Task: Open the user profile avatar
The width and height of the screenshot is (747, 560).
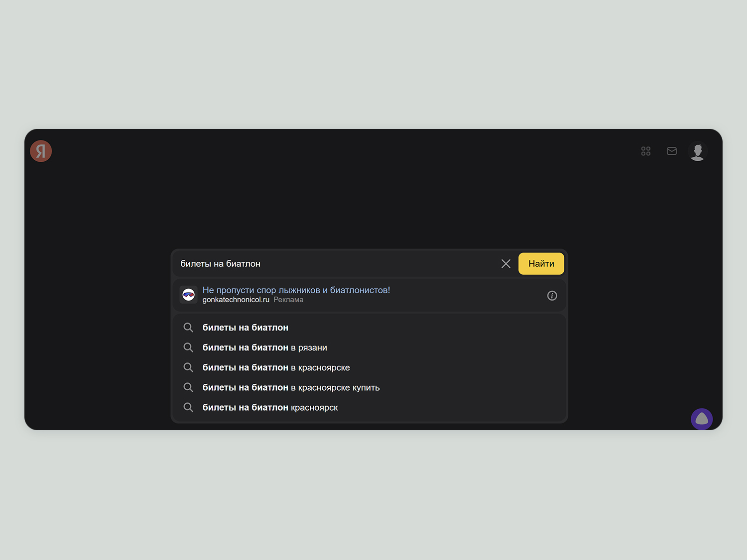Action: pos(698,151)
